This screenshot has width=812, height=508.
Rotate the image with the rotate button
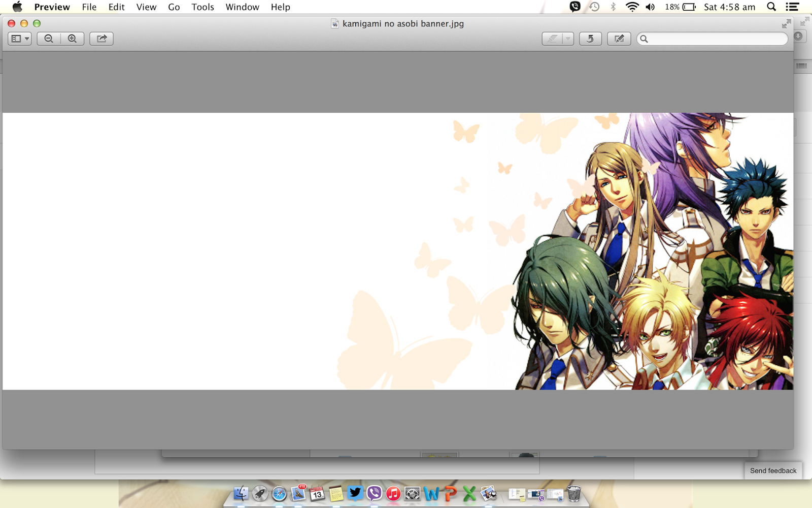590,39
